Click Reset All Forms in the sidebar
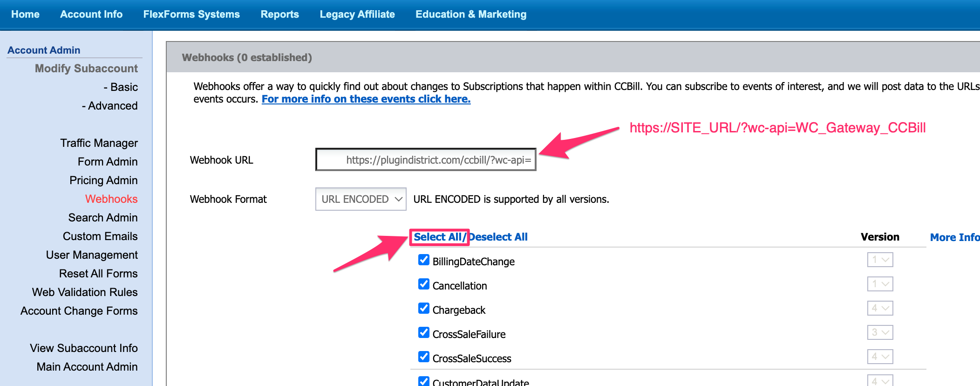This screenshot has width=980, height=386. point(98,274)
